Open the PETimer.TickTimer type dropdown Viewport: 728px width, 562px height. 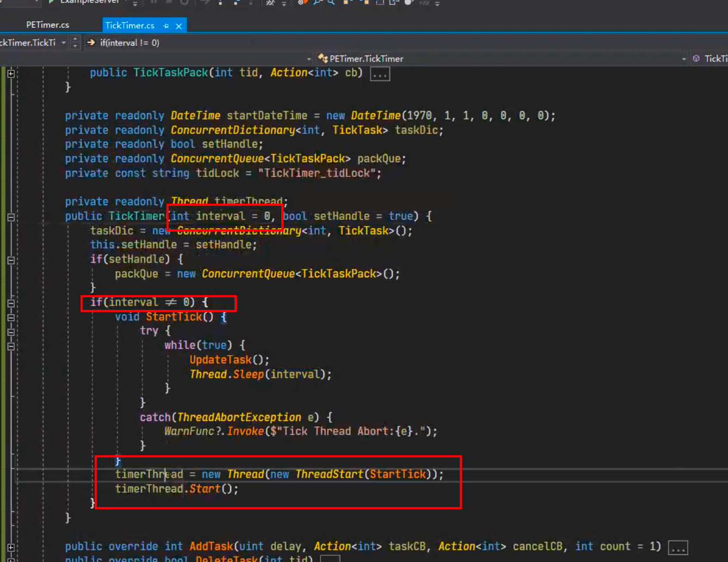(x=309, y=59)
